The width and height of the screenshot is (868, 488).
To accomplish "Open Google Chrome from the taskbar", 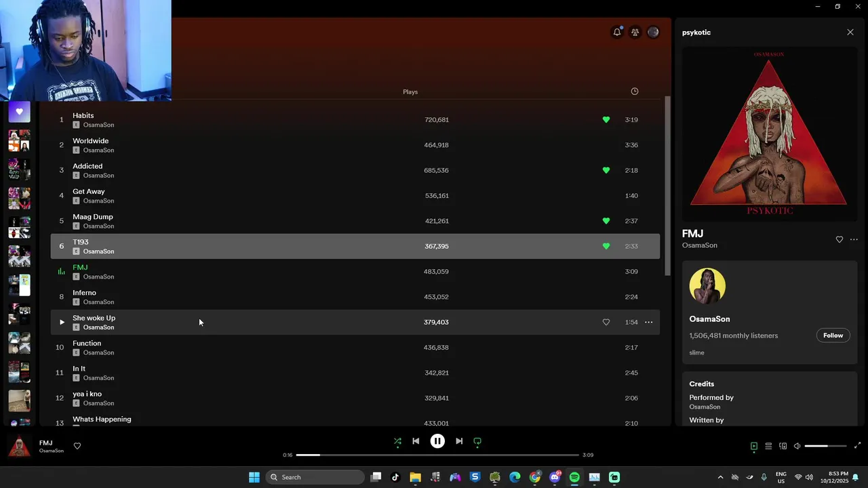I will point(535,477).
